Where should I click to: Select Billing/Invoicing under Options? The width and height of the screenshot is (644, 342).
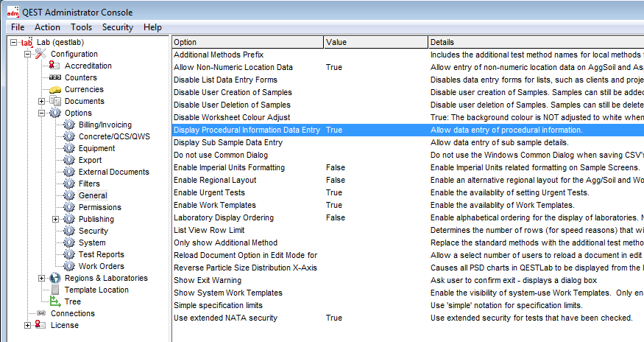[105, 125]
